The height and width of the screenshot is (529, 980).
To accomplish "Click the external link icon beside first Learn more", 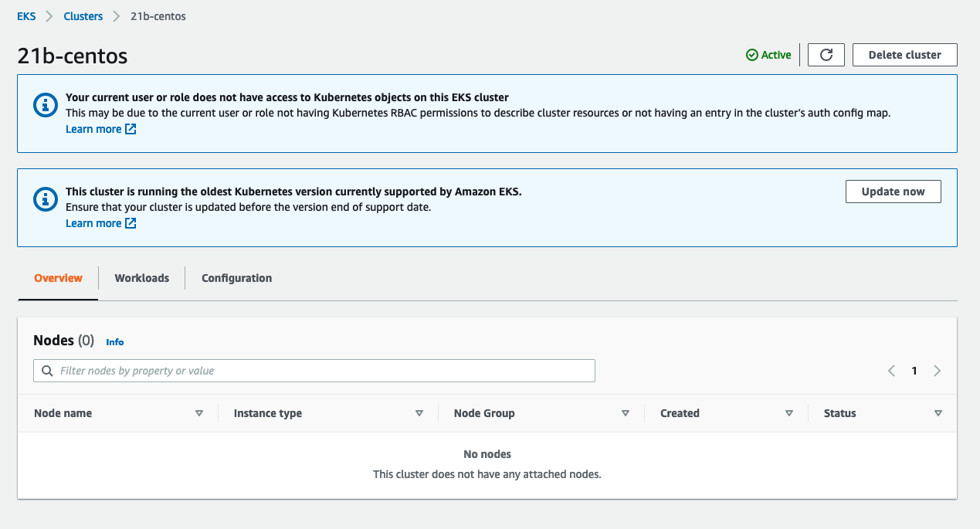I will pyautogui.click(x=131, y=129).
